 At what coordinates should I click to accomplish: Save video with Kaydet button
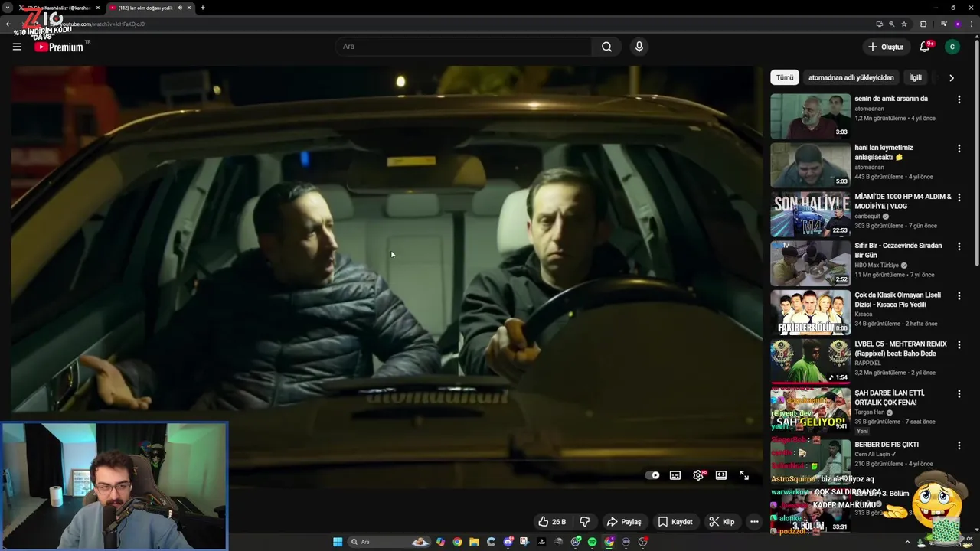click(675, 522)
